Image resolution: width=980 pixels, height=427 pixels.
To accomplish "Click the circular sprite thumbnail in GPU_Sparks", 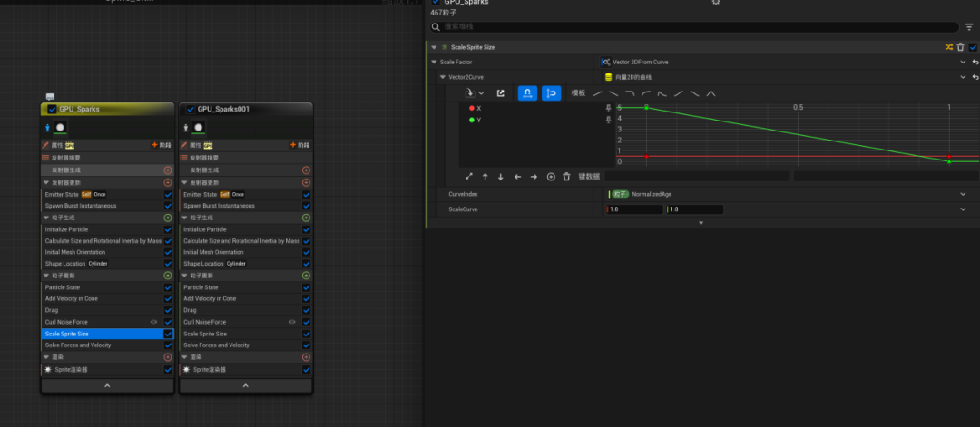I will click(60, 127).
